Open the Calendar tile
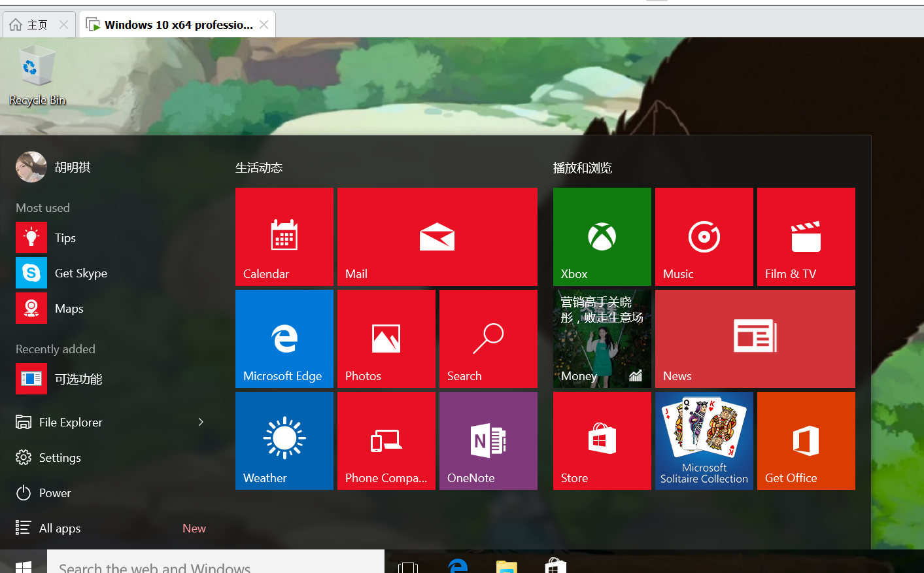This screenshot has width=924, height=573. 284,237
